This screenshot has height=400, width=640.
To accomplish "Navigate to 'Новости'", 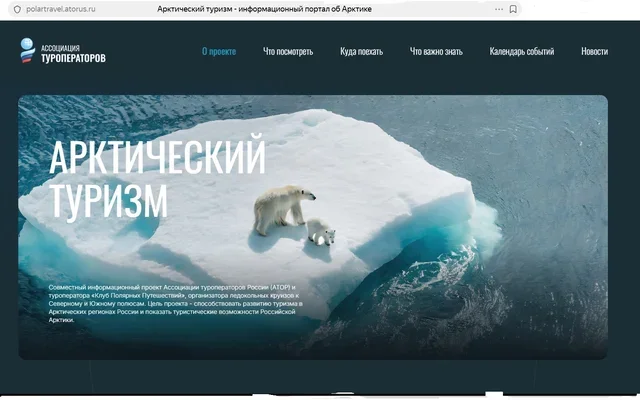I will click(594, 51).
